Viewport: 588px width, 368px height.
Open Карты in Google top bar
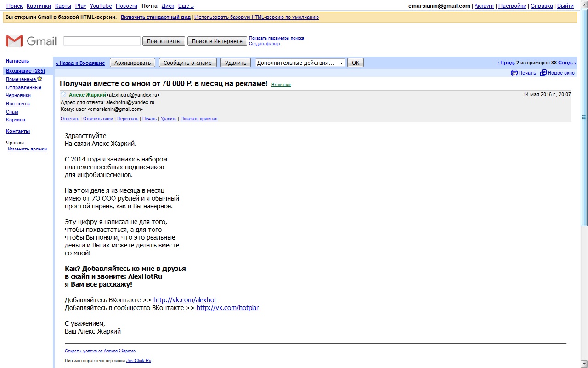coord(63,6)
